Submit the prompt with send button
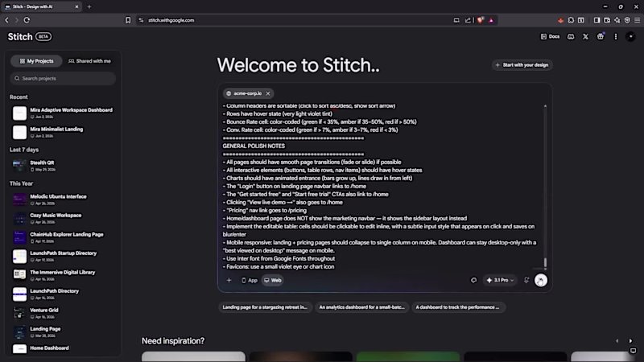Screen dimensions: 644x362 540,280
